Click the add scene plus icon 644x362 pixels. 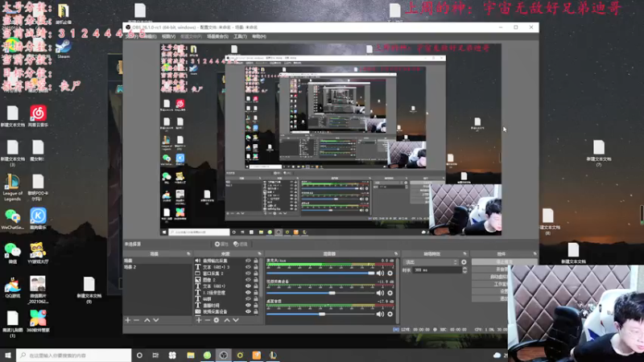[x=128, y=319]
